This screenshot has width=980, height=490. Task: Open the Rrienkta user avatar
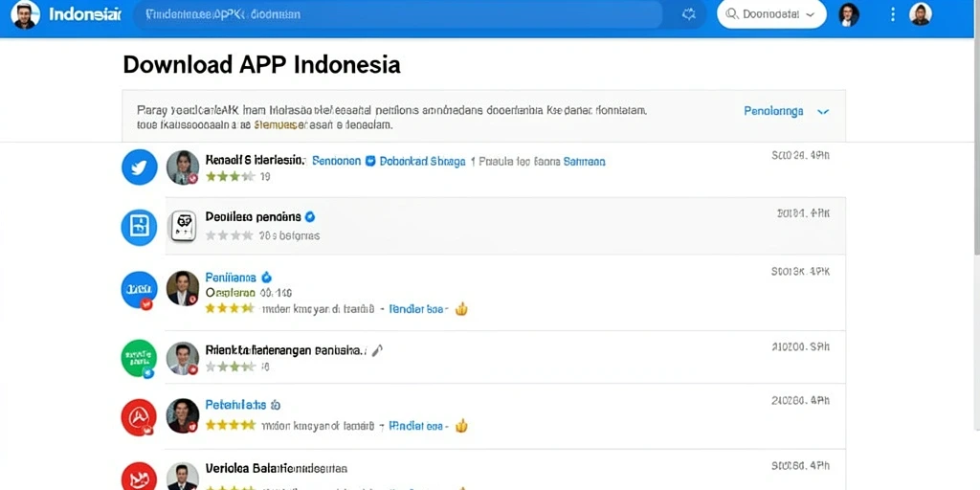183,359
